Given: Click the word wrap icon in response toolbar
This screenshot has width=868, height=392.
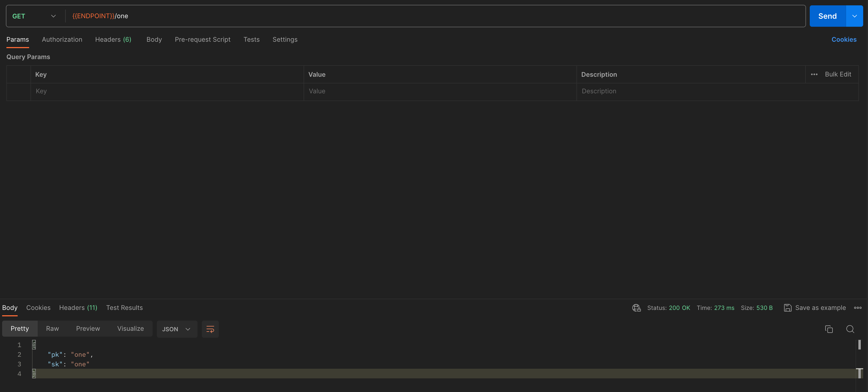Looking at the screenshot, I should pos(210,329).
